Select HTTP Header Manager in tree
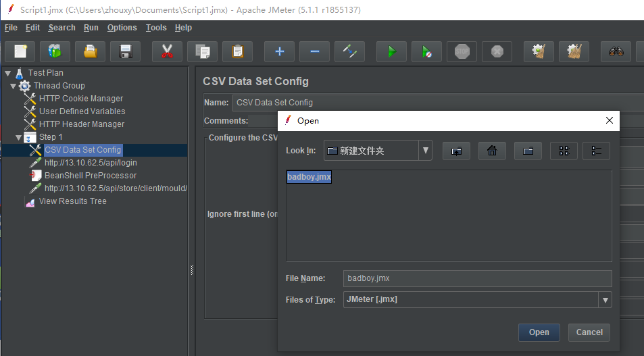The image size is (644, 356). [x=82, y=124]
